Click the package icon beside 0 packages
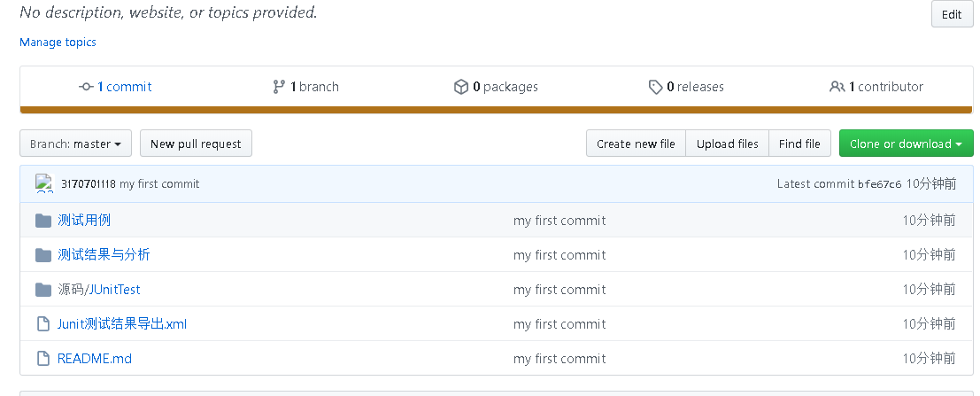980x396 pixels. pos(460,87)
